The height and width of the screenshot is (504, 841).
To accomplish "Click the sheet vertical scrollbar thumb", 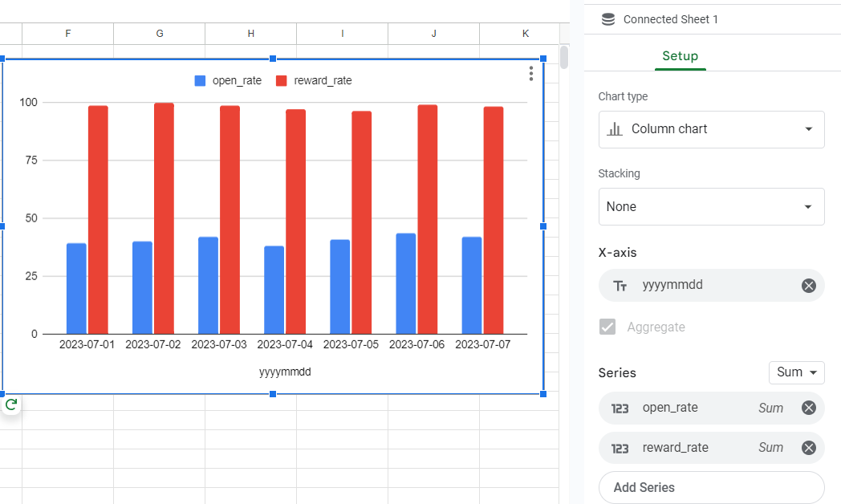I will 563,57.
